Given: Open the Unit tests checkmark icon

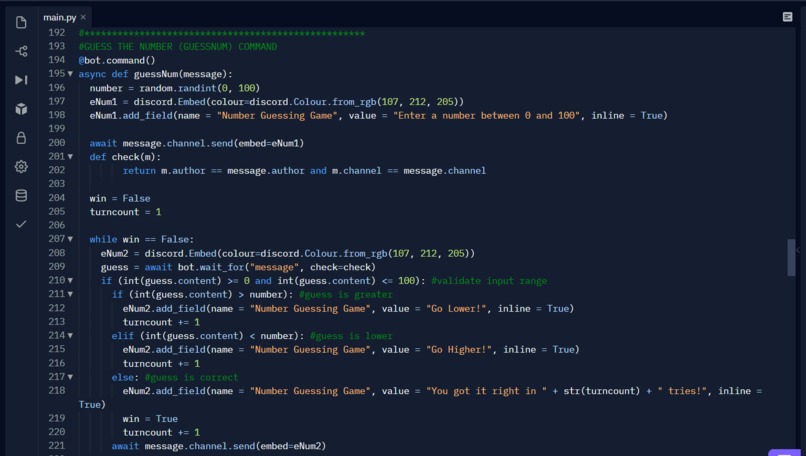Looking at the screenshot, I should pos(21,224).
